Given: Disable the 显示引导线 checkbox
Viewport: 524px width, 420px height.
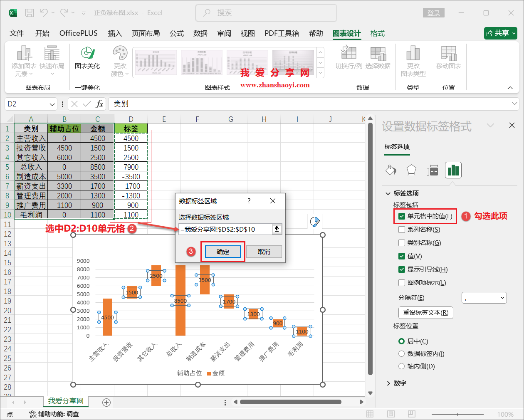Looking at the screenshot, I should point(401,269).
